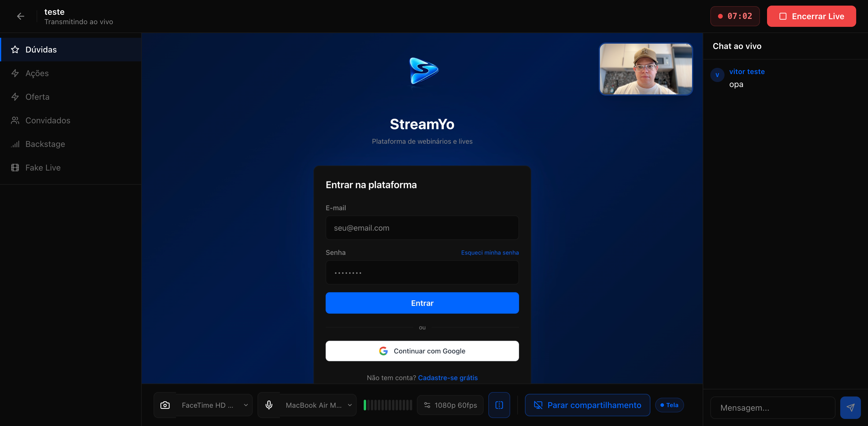
Task: Mute the microphone icon button
Action: point(269,405)
